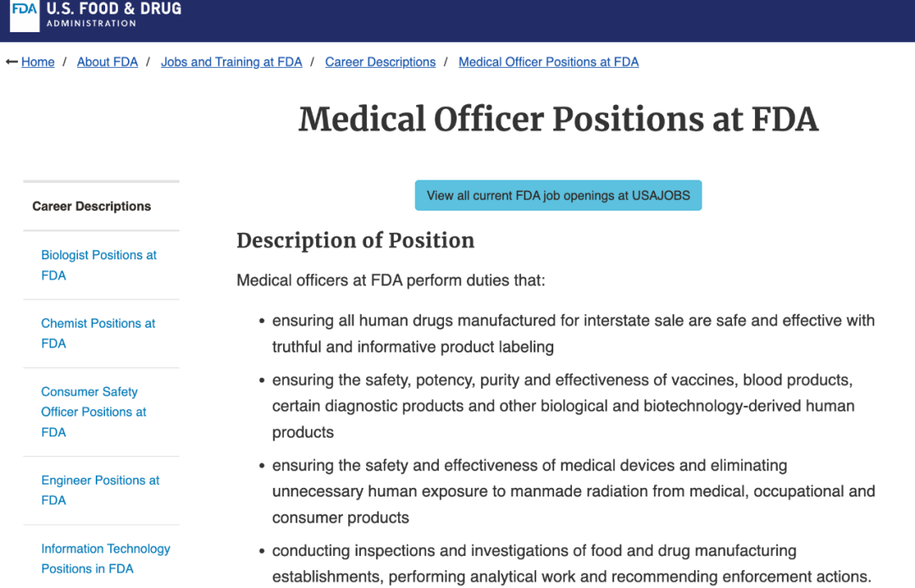Click the U.S. Food & Drug Administration wordmark
Screen dimensions: 915x588
point(114,14)
